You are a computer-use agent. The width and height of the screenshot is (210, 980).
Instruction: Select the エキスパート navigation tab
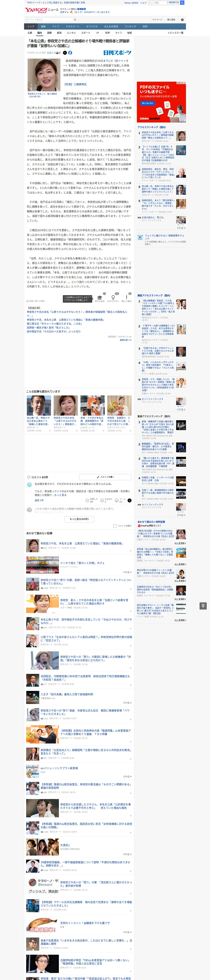click(x=72, y=27)
